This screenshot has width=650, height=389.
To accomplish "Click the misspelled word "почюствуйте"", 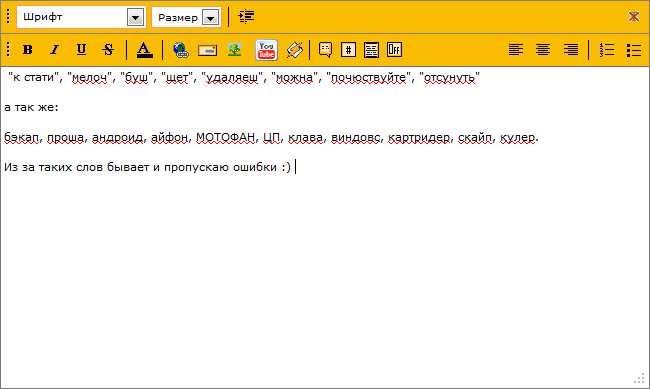I will tap(369, 78).
